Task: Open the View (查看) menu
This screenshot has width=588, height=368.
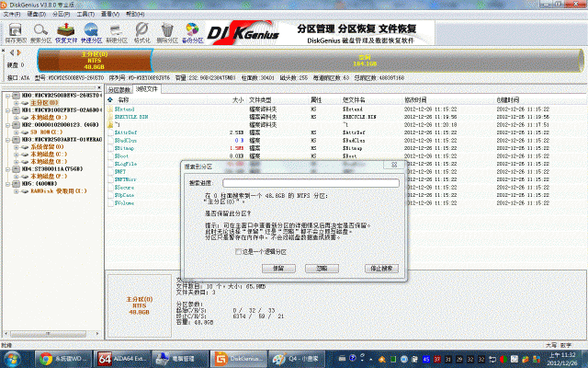Action: [110, 14]
